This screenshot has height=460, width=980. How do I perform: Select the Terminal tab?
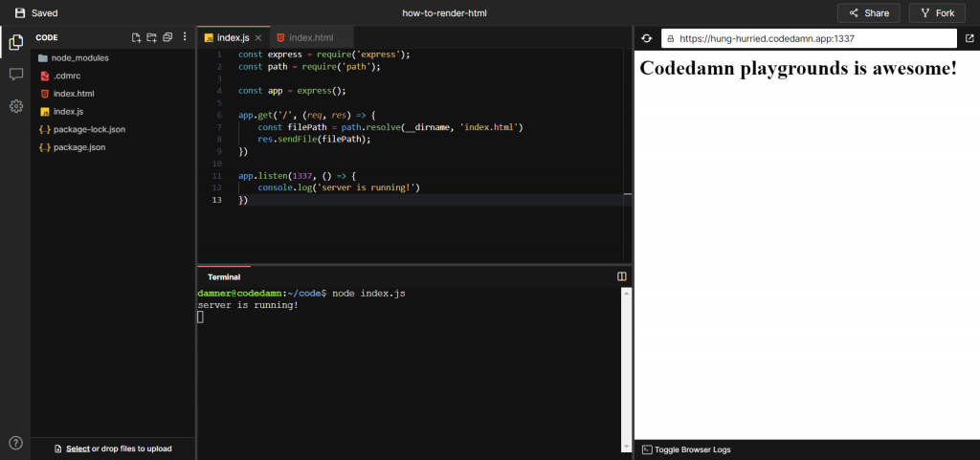tap(224, 276)
